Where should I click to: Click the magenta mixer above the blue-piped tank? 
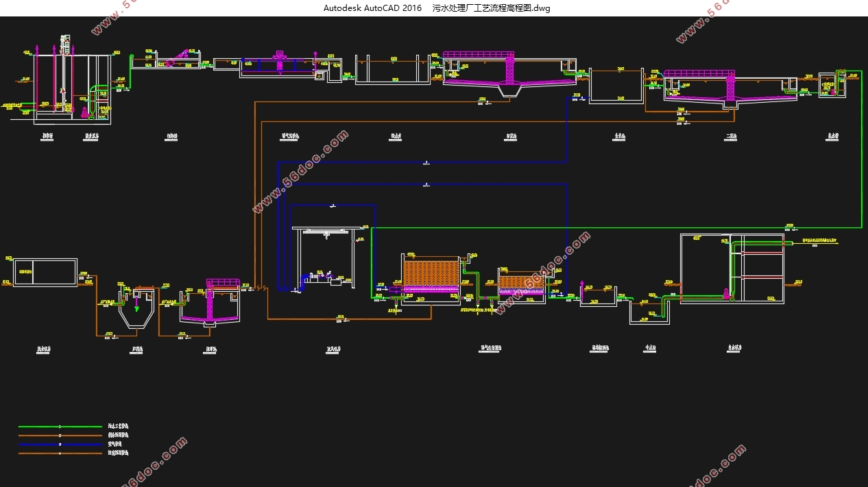pos(279,60)
